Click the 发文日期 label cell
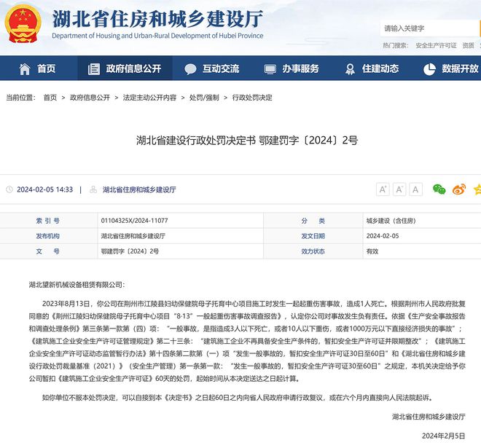This screenshot has width=481, height=448. [x=313, y=236]
